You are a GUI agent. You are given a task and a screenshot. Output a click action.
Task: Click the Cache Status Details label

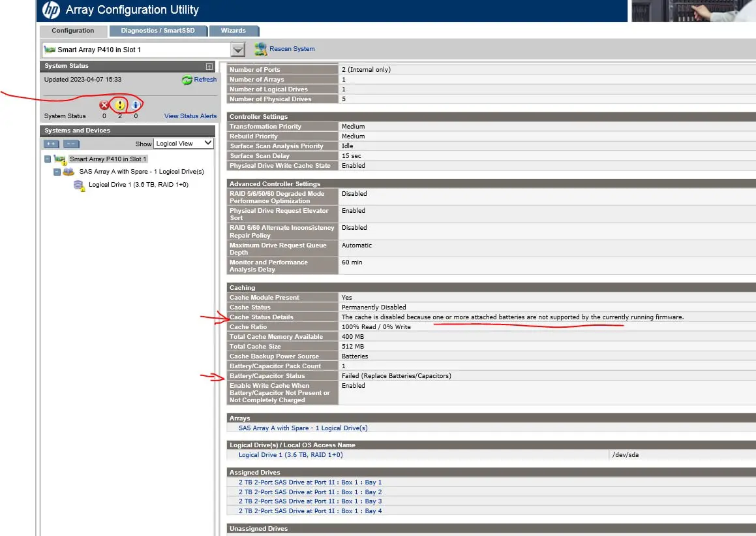click(262, 317)
